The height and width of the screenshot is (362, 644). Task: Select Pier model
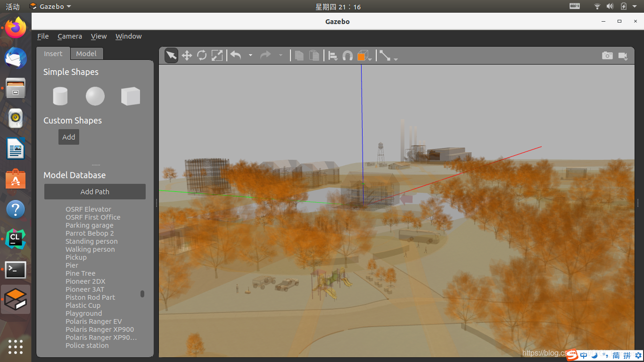point(72,265)
